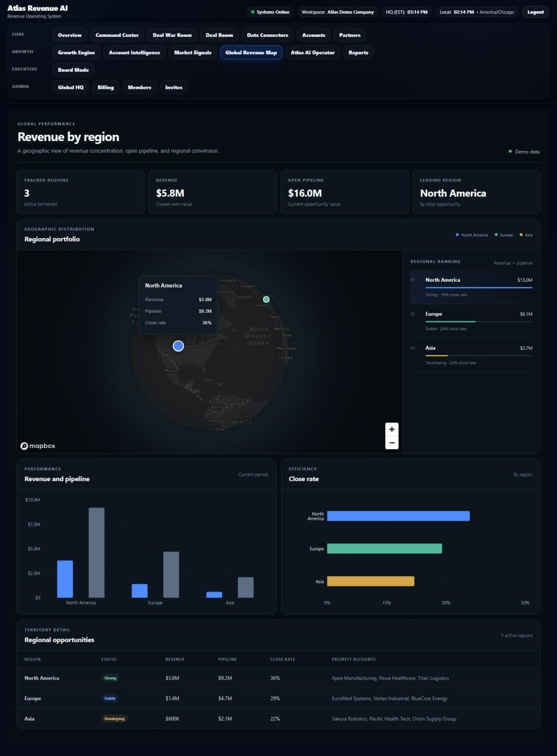Viewport: 557px width, 756px height.
Task: Click Asia row in opportunities table
Action: pos(278,719)
